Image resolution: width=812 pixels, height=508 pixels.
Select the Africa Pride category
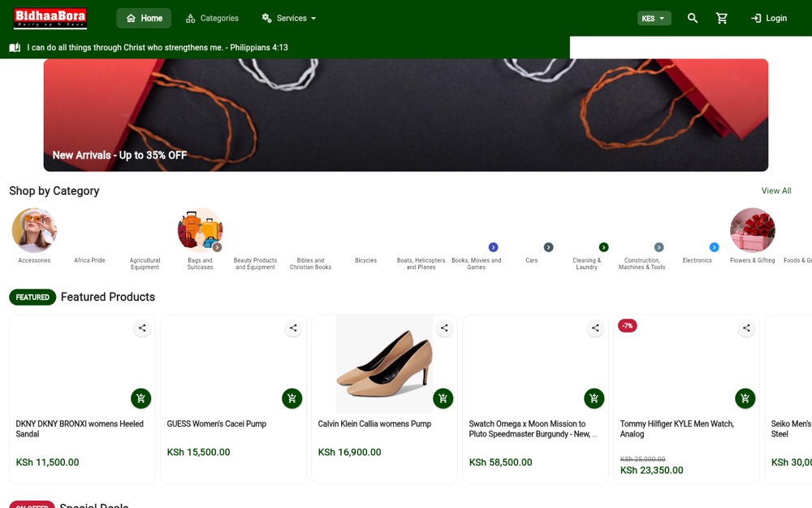pyautogui.click(x=89, y=260)
